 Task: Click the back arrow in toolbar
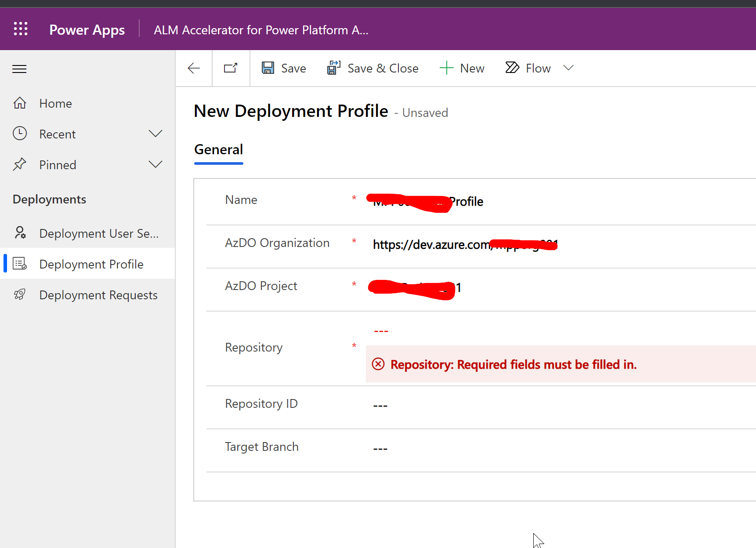(193, 68)
